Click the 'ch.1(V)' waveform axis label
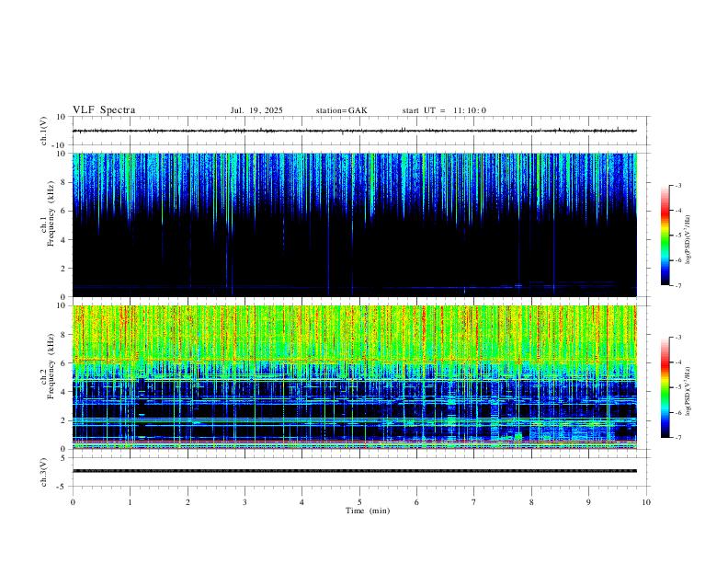Image resolution: width=728 pixels, height=563 pixels. (43, 131)
